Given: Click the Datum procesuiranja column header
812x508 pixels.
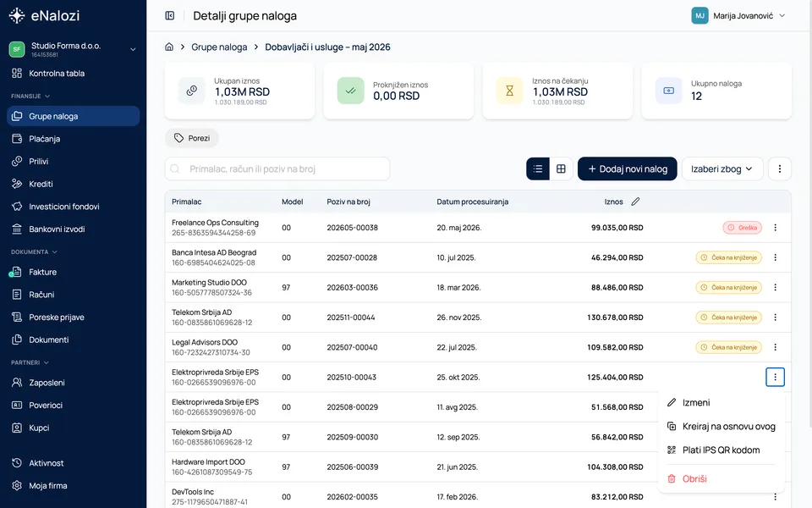Looking at the screenshot, I should click(472, 202).
